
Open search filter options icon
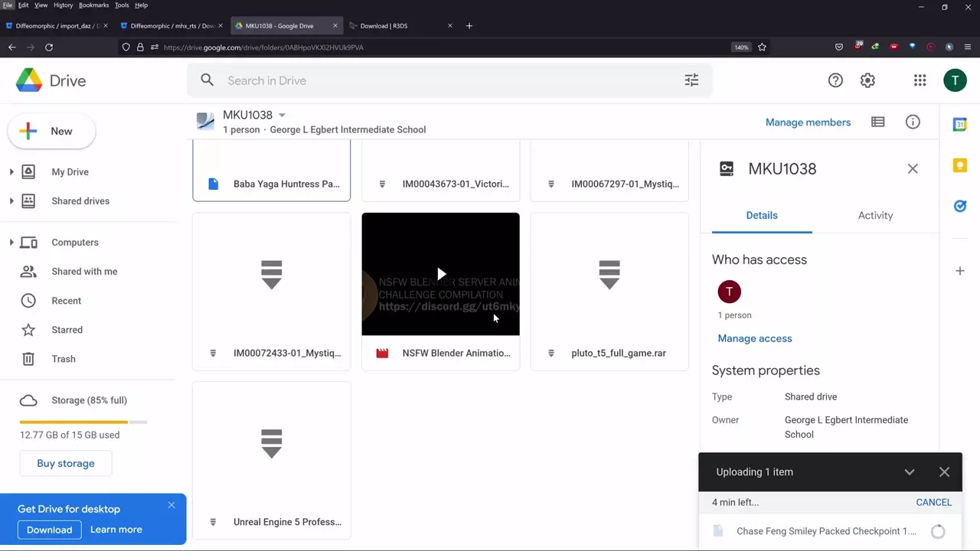tap(691, 80)
